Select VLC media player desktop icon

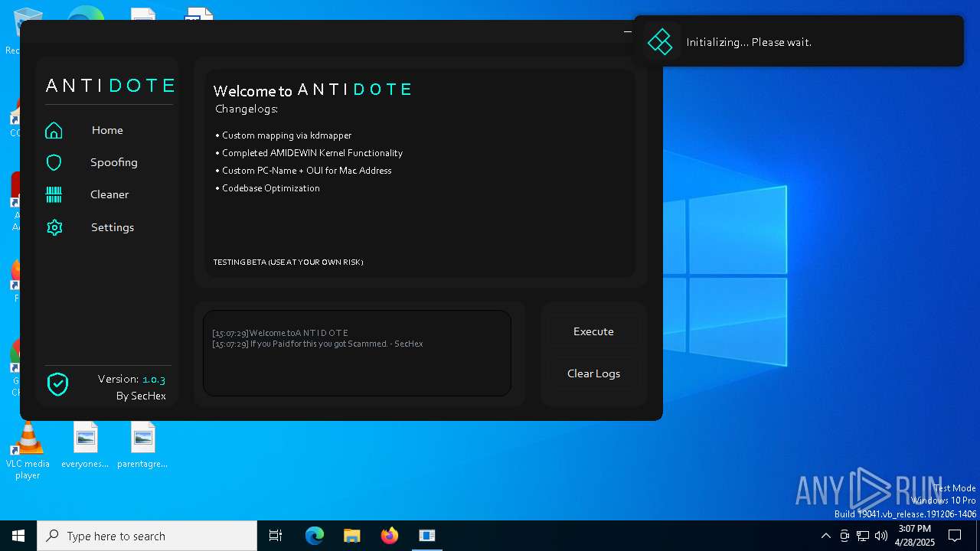pos(28,452)
